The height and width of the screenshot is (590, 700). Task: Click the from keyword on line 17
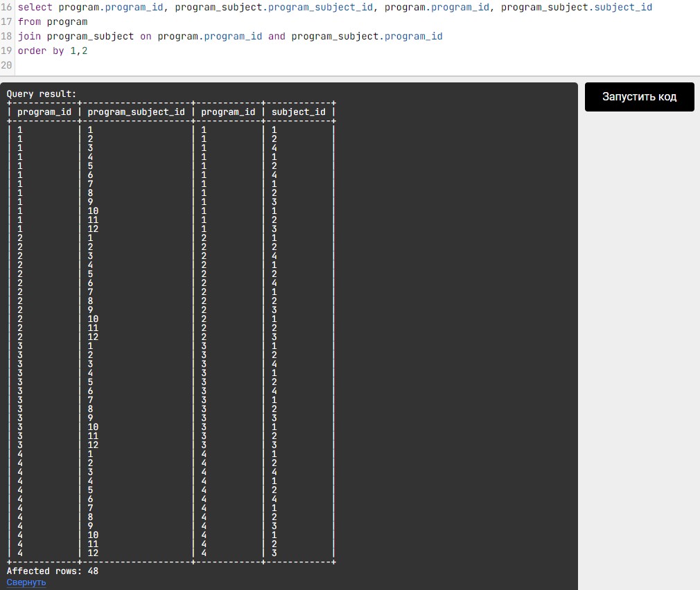point(29,21)
